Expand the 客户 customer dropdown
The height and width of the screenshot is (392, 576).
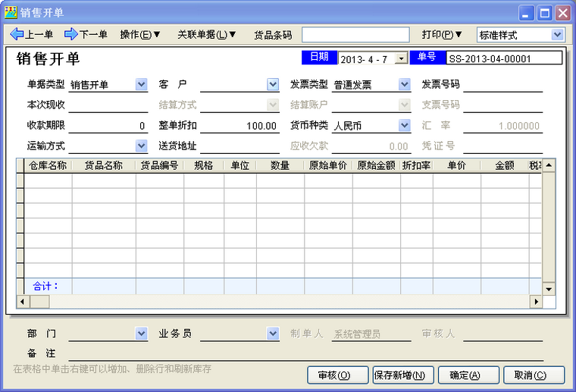[273, 84]
